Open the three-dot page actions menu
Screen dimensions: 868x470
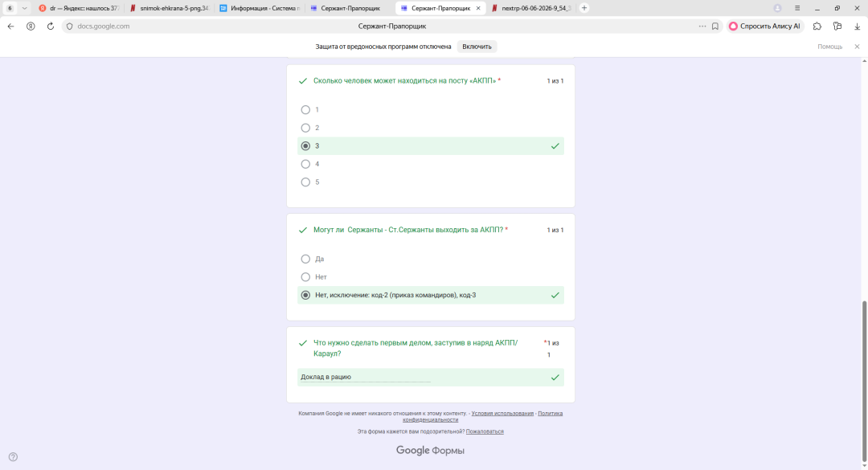702,26
